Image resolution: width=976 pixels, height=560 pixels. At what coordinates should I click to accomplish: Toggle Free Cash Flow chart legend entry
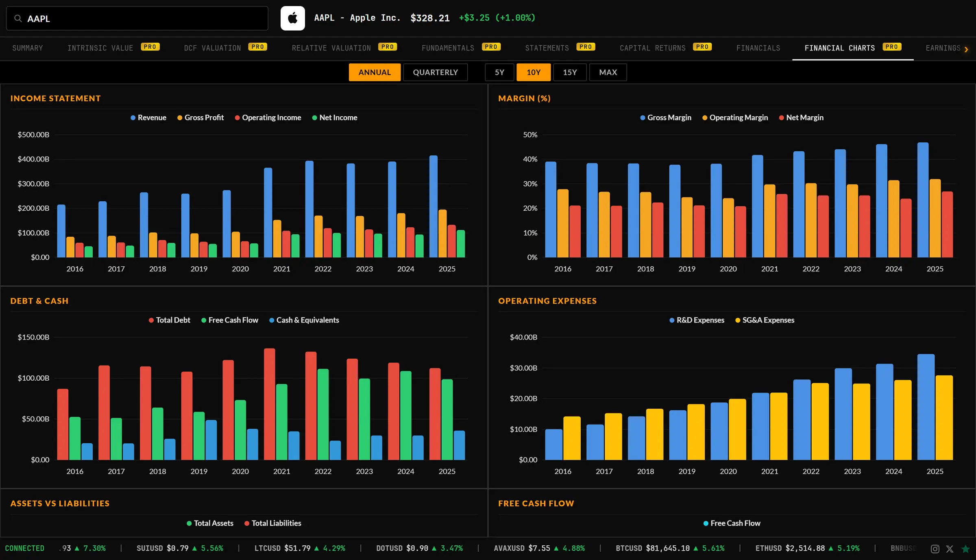[x=732, y=523]
